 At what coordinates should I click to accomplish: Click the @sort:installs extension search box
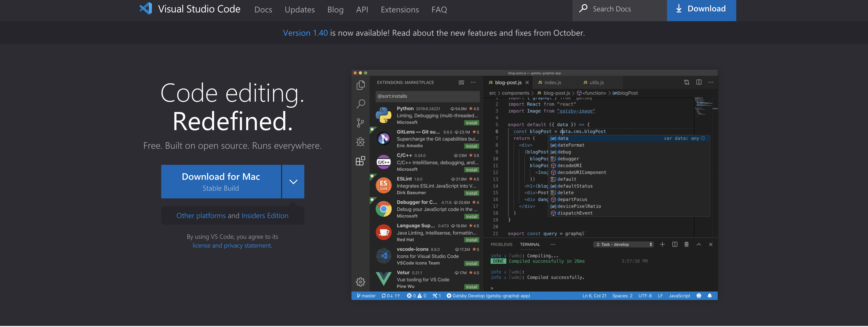(x=427, y=96)
